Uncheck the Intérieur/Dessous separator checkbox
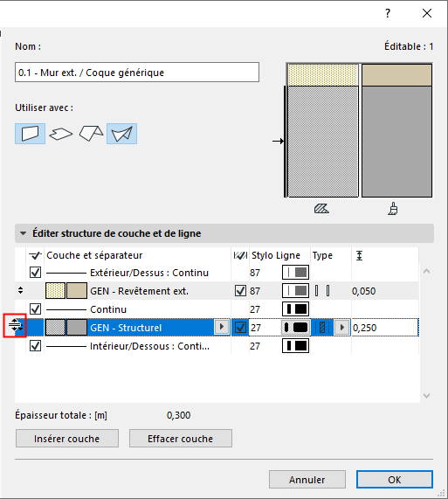Viewport: 448px width, 499px height. (35, 345)
